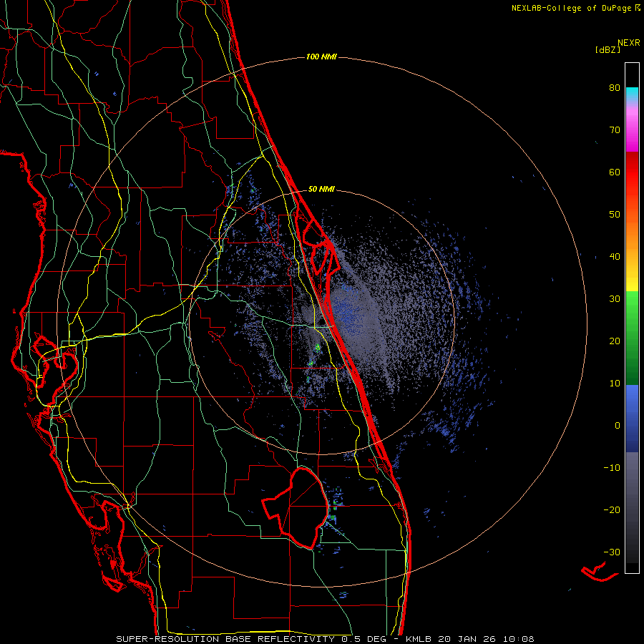Pick the green section of the color bar
This screenshot has height=644, width=644.
(x=632, y=338)
